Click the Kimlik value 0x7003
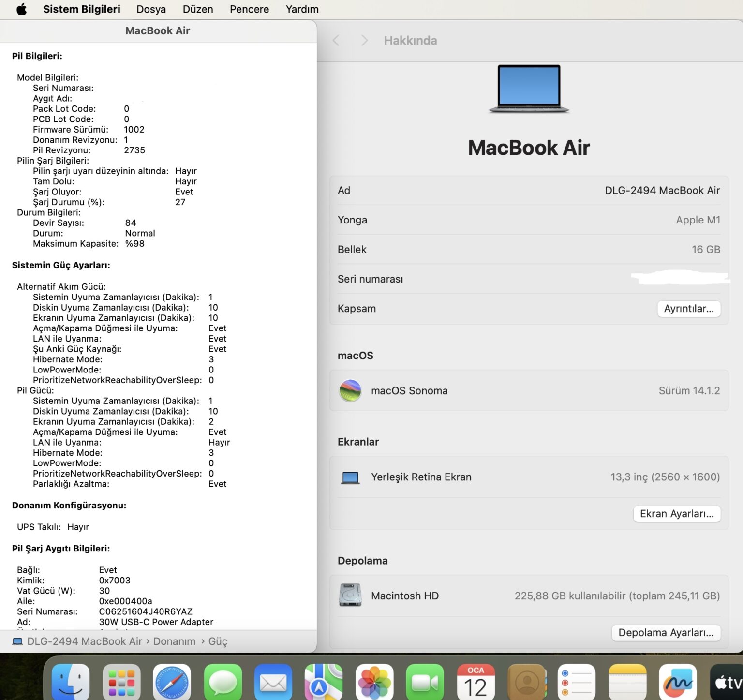The image size is (743, 700). pos(115,581)
